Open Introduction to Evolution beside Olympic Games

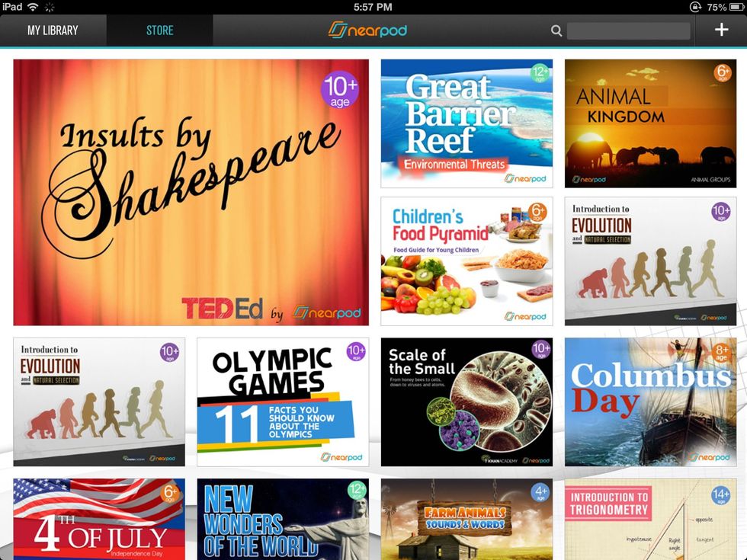(99, 402)
